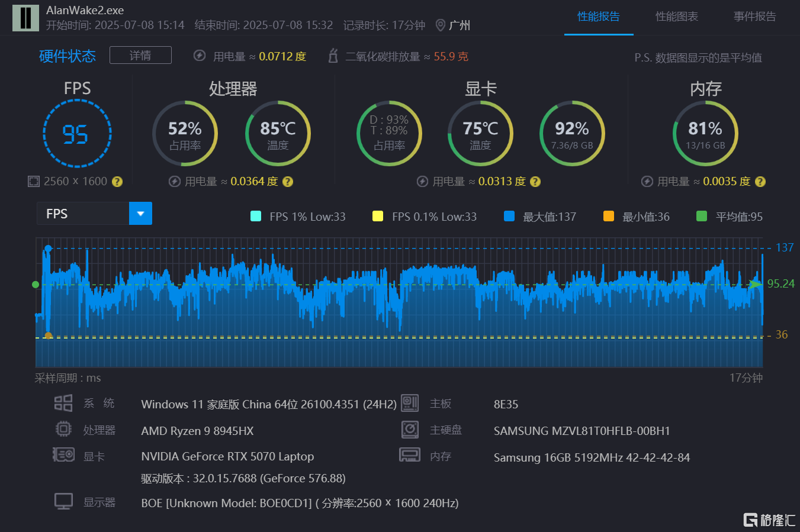This screenshot has height=532, width=800.
Task: Click the 采样周期 : ms label
Action: pos(68,378)
